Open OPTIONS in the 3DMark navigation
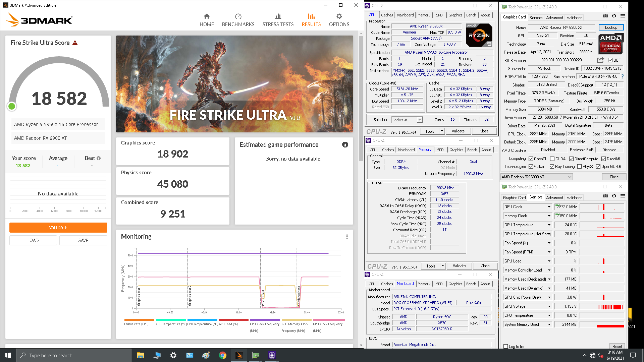 pyautogui.click(x=339, y=20)
